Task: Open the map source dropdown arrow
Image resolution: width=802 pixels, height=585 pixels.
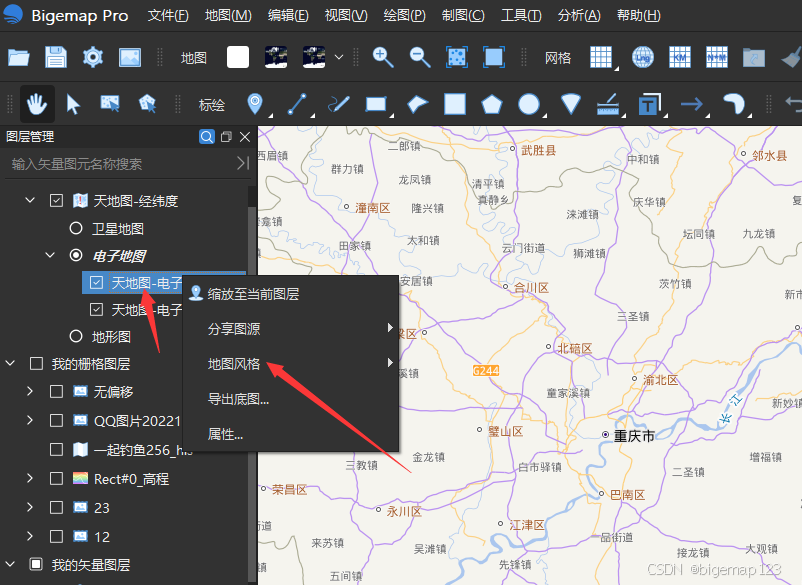Action: point(339,57)
